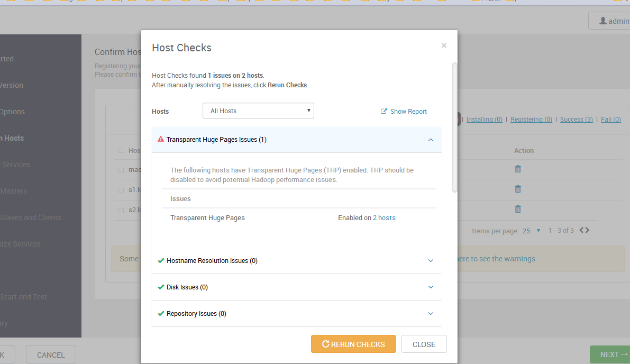Click the Rerun Checks button

[x=353, y=344]
